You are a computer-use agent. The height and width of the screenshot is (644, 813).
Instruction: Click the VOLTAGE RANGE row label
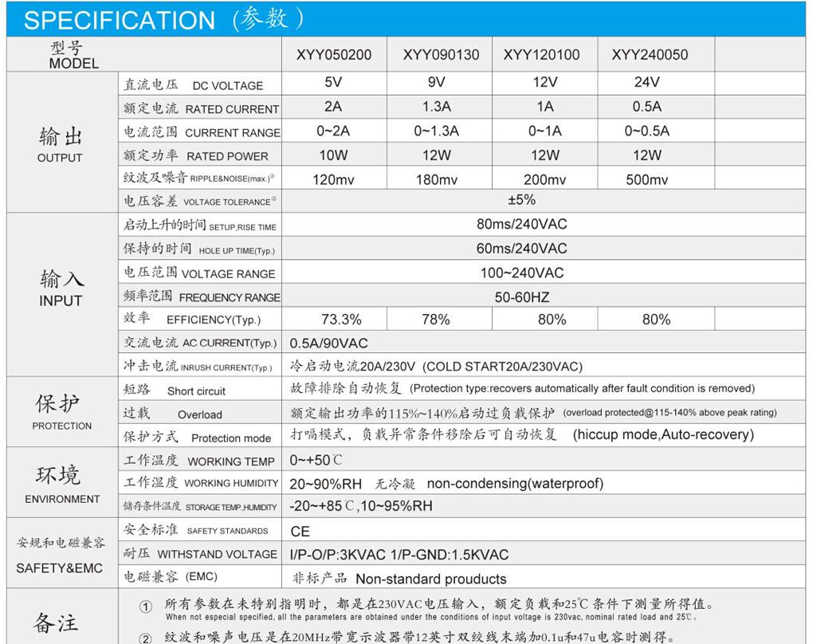click(x=228, y=273)
